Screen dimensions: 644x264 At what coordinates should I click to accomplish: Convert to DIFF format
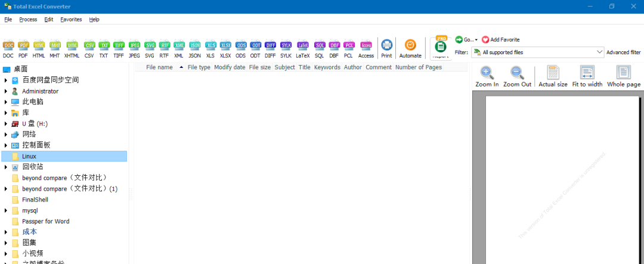[x=270, y=49]
